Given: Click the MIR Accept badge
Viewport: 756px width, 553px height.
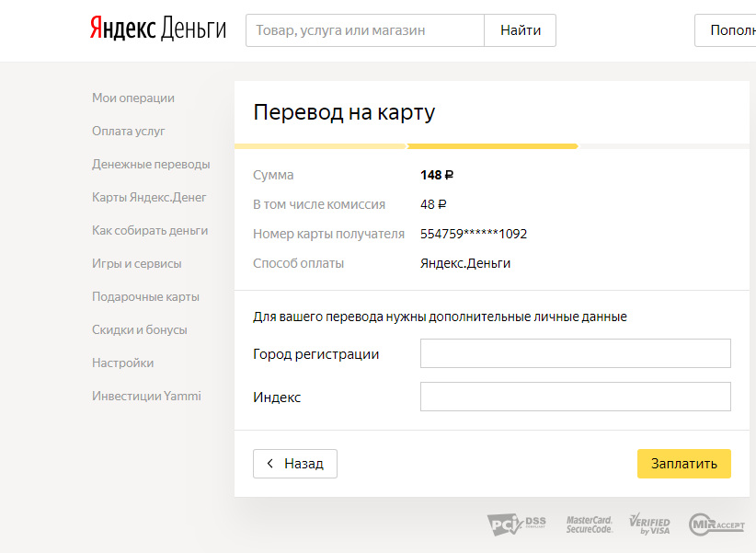Looking at the screenshot, I should 716,524.
